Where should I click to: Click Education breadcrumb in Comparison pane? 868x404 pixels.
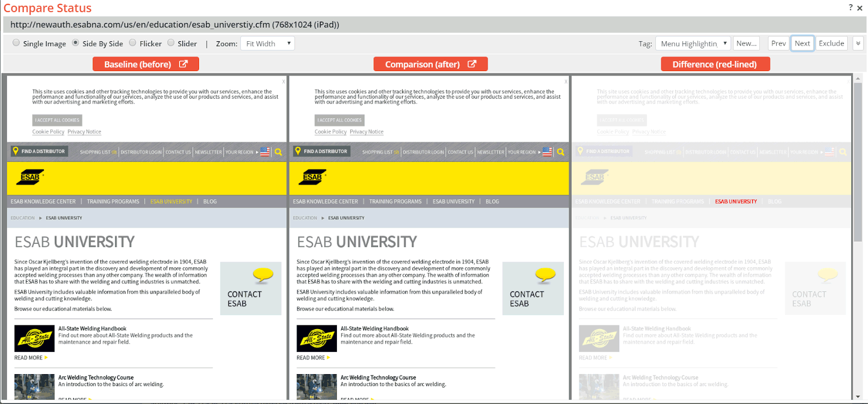tap(305, 218)
